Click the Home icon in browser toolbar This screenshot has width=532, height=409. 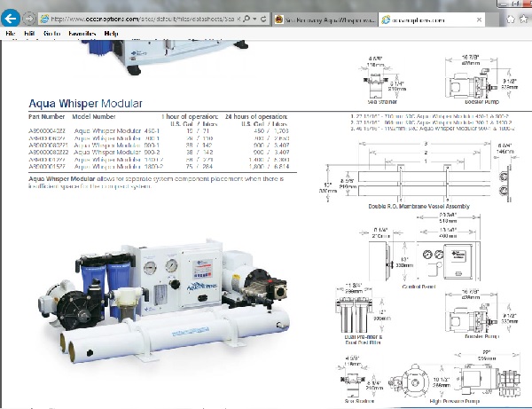(x=511, y=20)
